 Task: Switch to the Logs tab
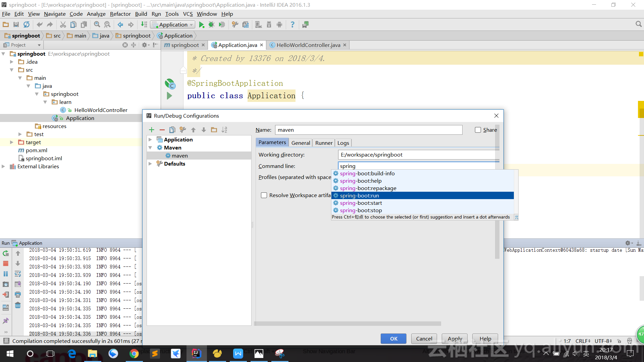[343, 143]
